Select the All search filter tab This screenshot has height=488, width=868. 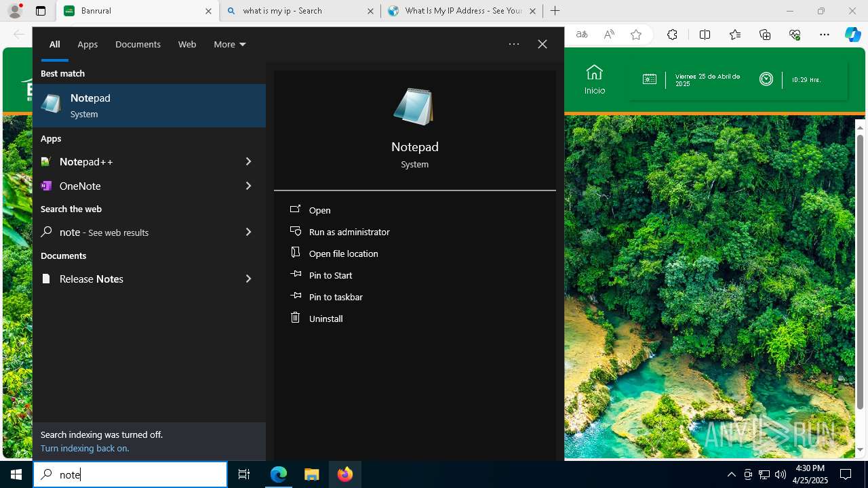54,44
